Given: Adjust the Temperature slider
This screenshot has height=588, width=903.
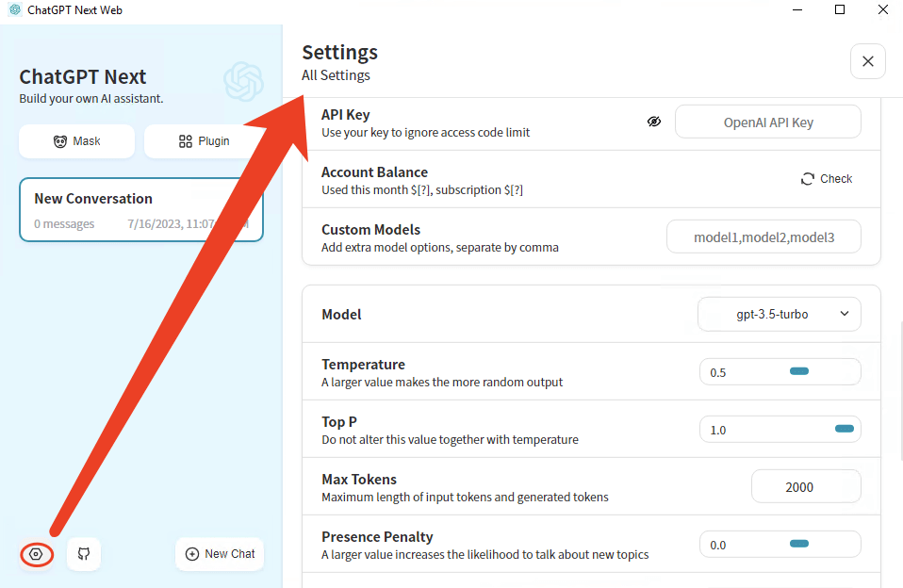Looking at the screenshot, I should tap(799, 371).
